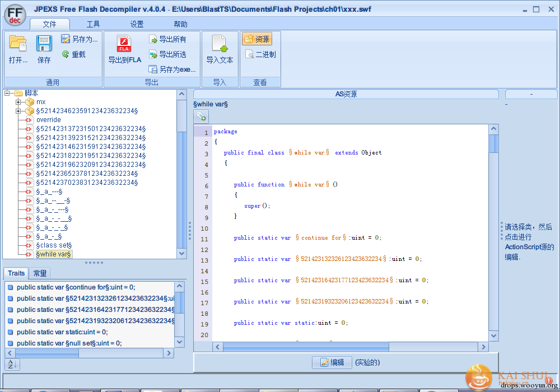Click the code editor horizontal scrollbar thumb
The height and width of the screenshot is (392, 560).
pos(306,347)
